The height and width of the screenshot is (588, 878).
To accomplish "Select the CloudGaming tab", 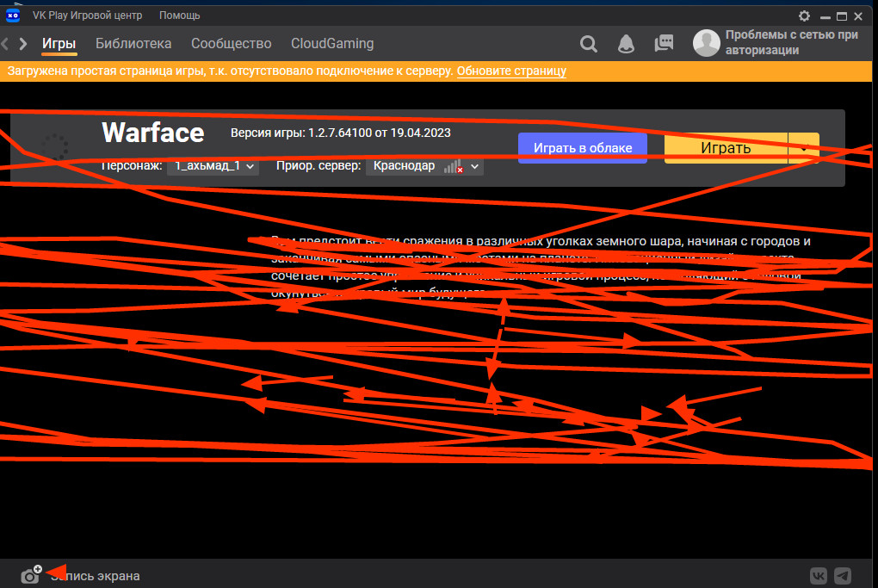I will click(332, 44).
